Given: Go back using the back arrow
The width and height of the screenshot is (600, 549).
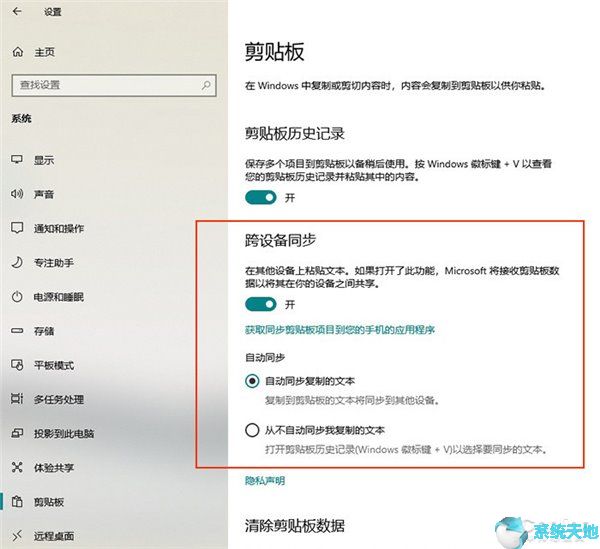Looking at the screenshot, I should tap(17, 12).
